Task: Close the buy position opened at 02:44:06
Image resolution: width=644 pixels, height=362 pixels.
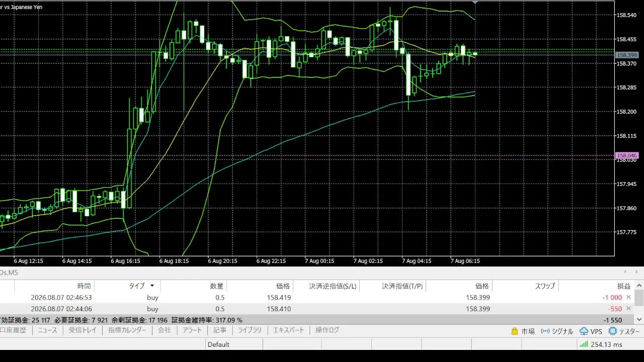Action: [x=628, y=309]
